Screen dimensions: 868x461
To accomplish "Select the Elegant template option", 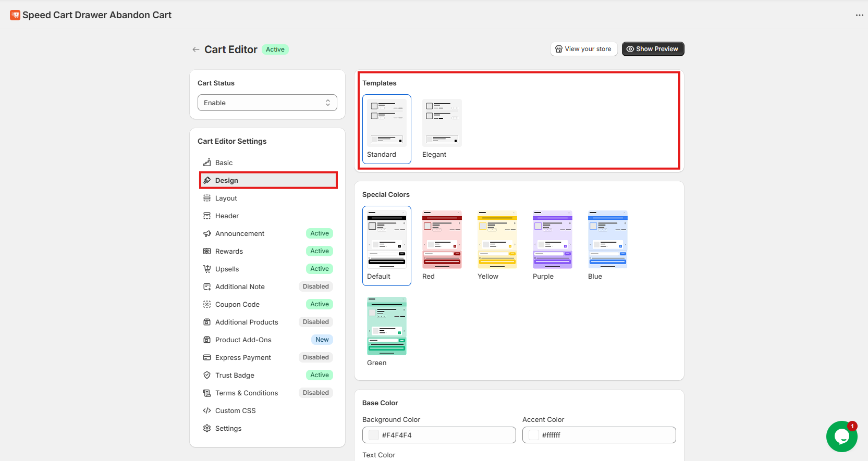I will 442,123.
